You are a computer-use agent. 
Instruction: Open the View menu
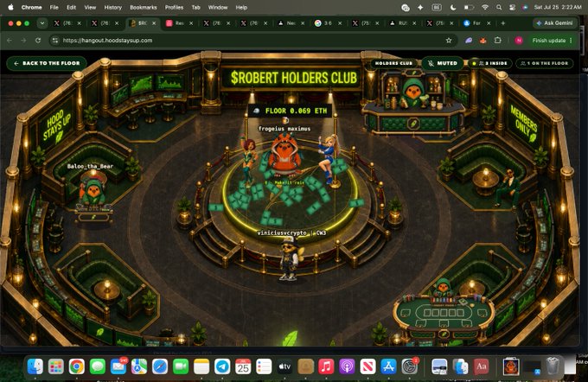coord(90,7)
